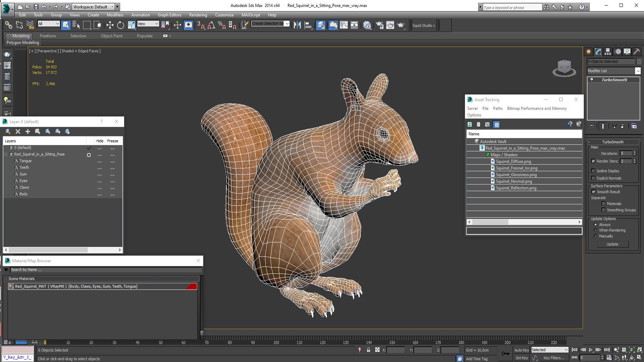Open the Modifier List dropdown

pyautogui.click(x=638, y=71)
